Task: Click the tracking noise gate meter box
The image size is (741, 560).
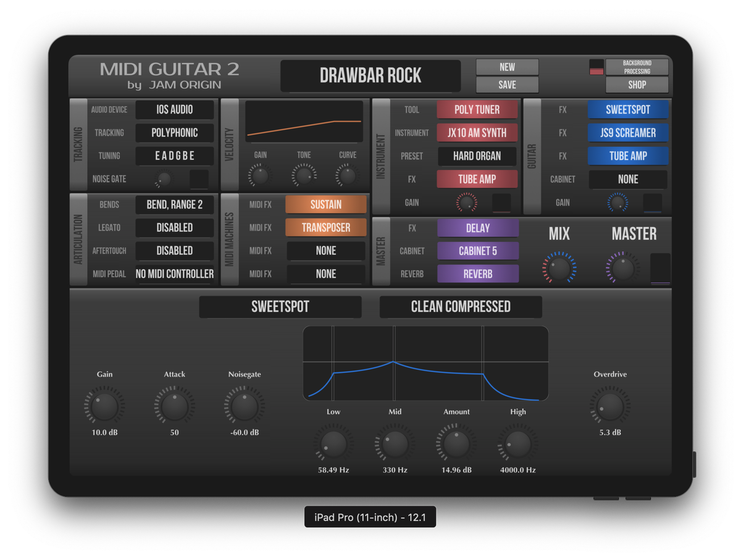Action: coord(199,180)
